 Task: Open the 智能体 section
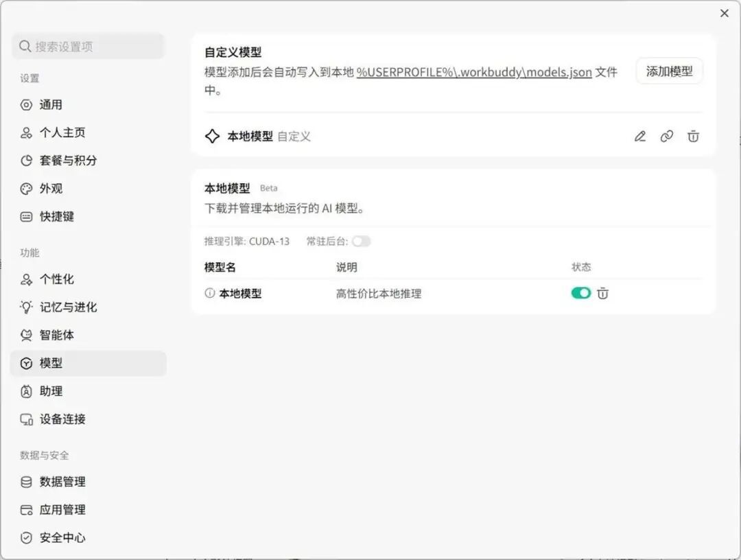[88, 335]
